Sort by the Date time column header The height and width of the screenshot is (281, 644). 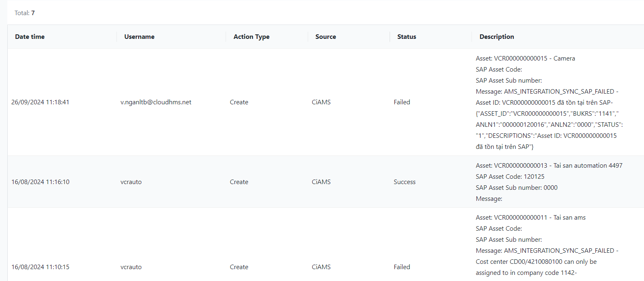click(30, 37)
